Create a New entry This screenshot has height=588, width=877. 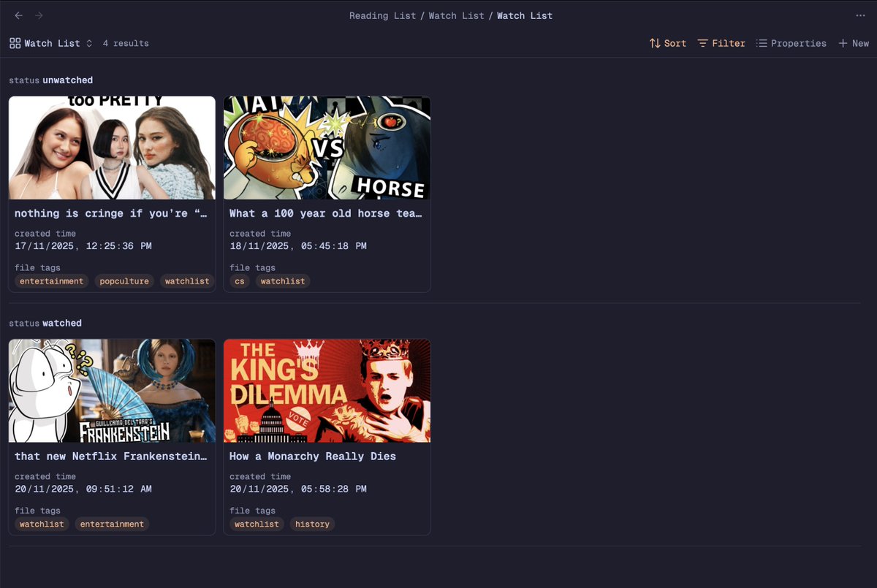click(854, 43)
